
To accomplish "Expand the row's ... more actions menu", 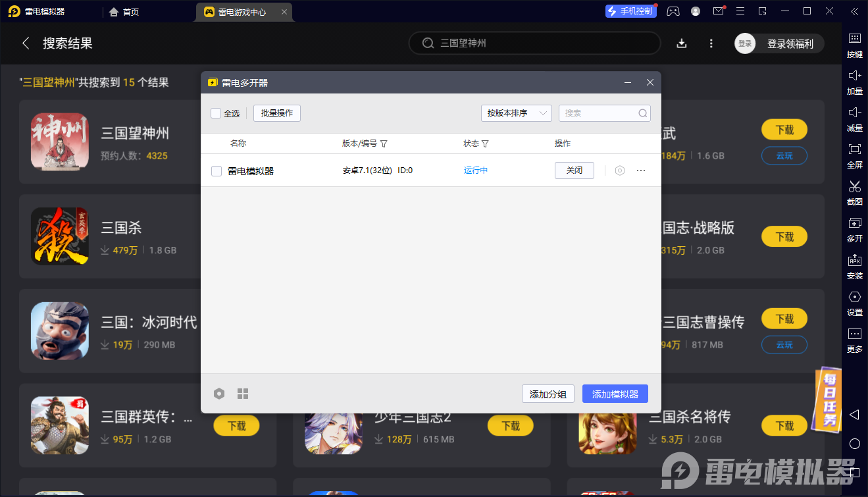I will coord(641,170).
